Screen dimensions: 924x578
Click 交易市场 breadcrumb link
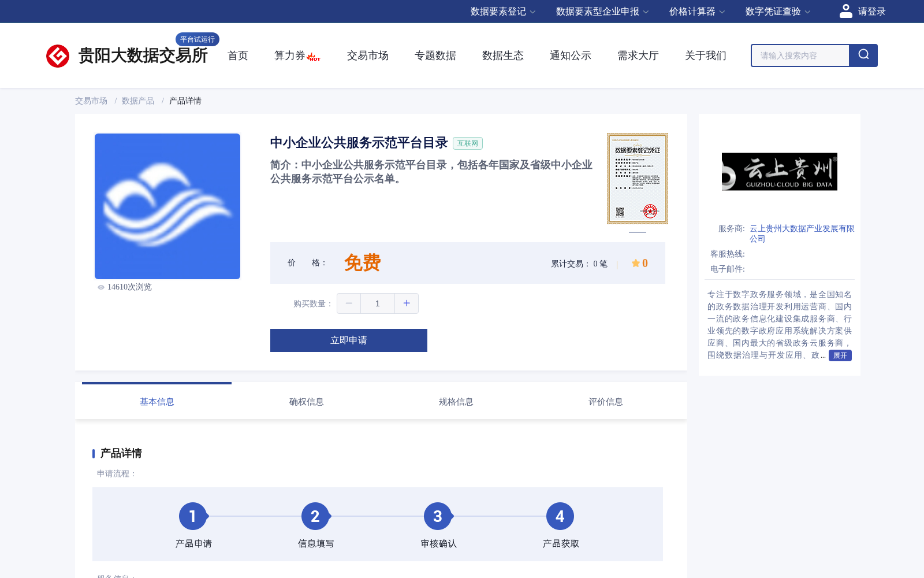91,101
